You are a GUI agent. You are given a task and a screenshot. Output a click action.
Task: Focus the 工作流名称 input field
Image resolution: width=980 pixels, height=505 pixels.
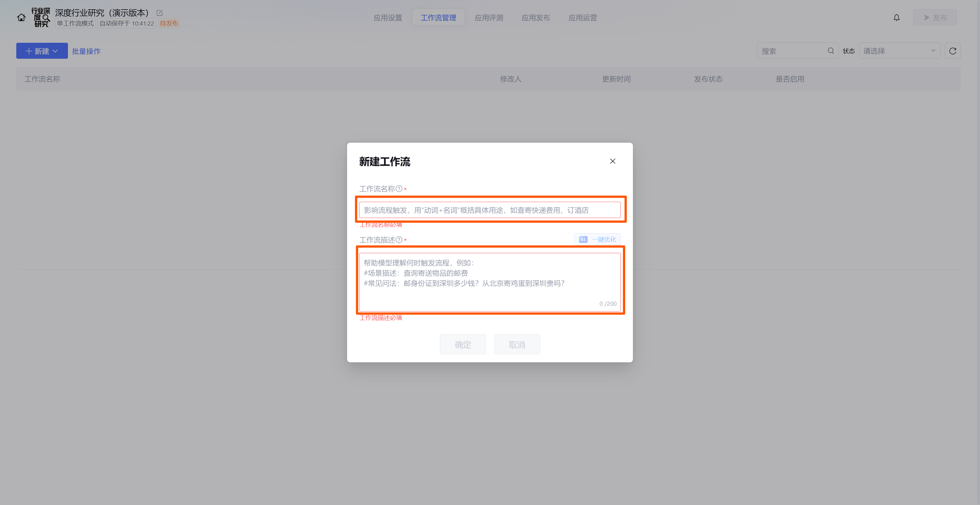click(x=490, y=210)
